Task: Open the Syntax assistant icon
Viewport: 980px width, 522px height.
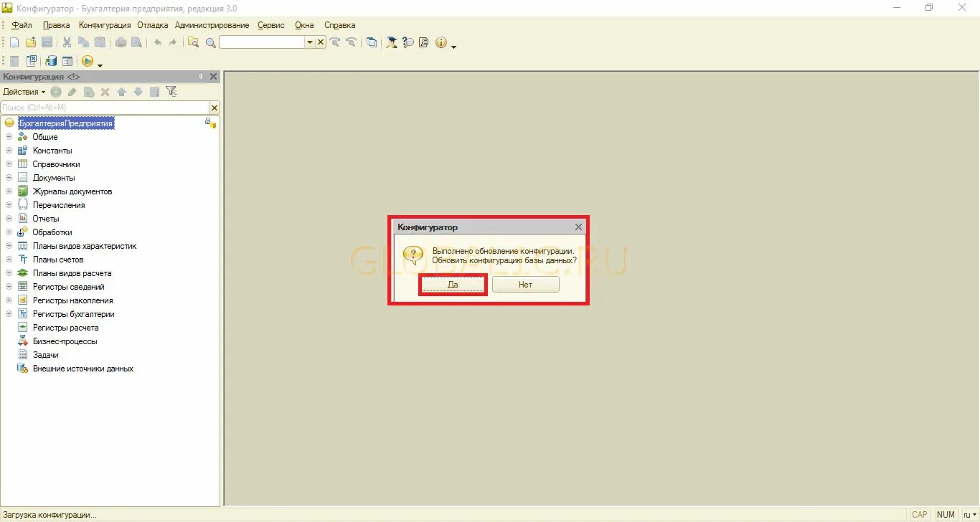Action: [392, 42]
